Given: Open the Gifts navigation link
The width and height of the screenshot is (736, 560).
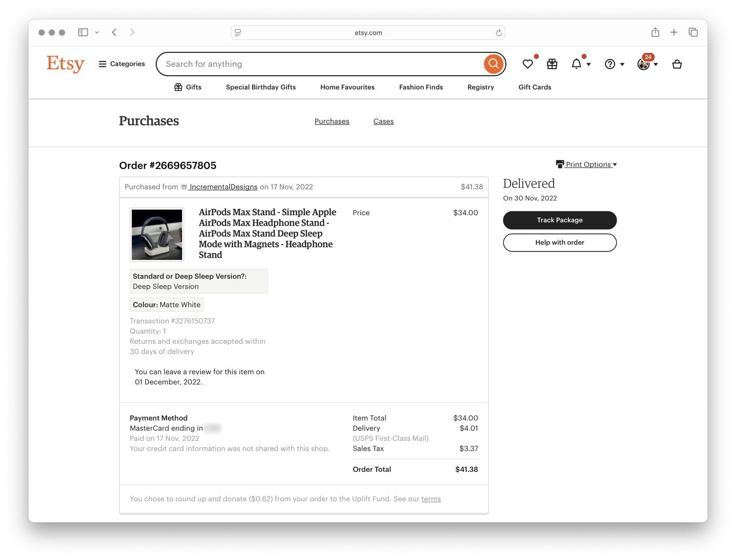Looking at the screenshot, I should (x=188, y=87).
